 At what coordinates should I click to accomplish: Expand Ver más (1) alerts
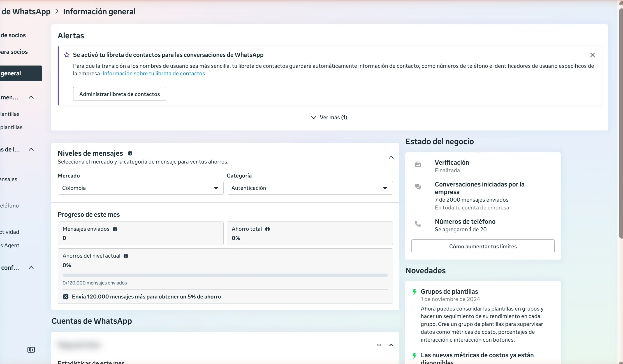pos(329,118)
